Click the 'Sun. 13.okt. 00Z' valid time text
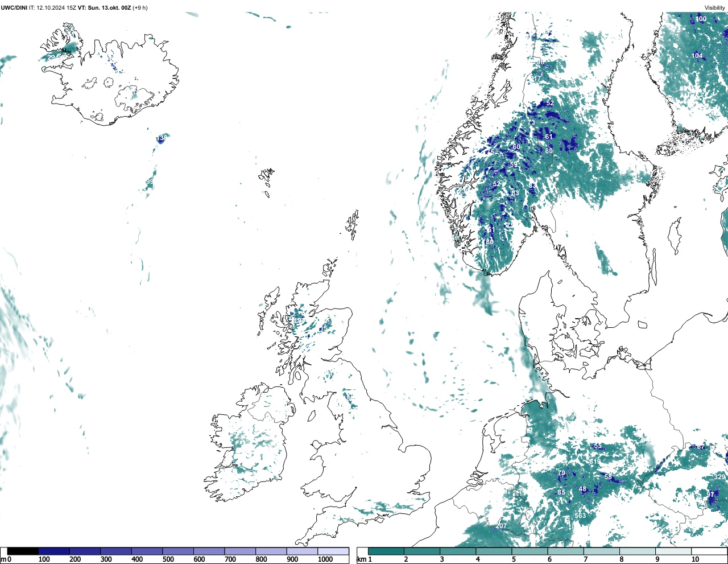The height and width of the screenshot is (564, 728). pos(109,8)
